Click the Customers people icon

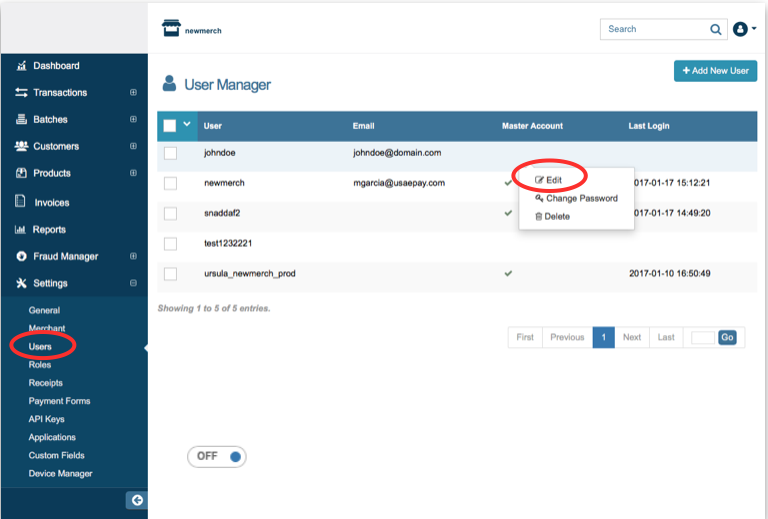pyautogui.click(x=21, y=146)
